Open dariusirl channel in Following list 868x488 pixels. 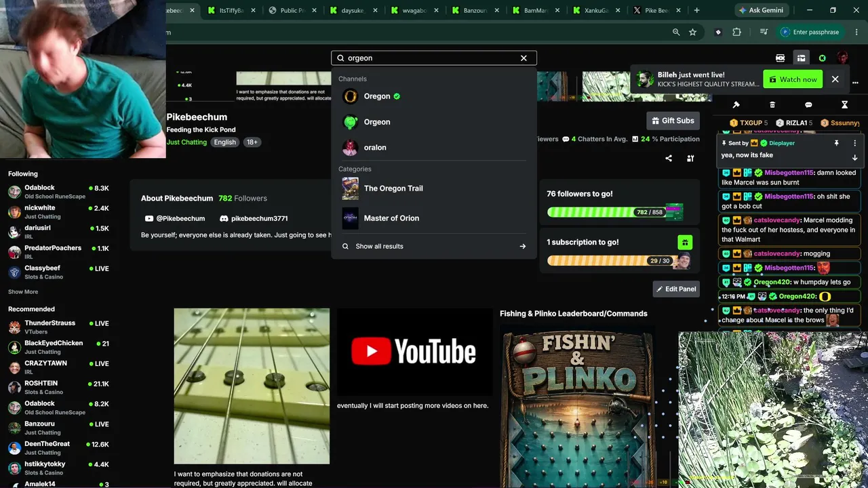pyautogui.click(x=58, y=232)
